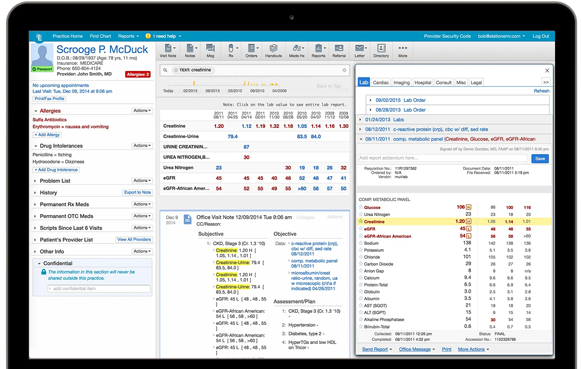581x369 pixels.
Task: Switch to the Imaging tab
Action: [x=401, y=82]
